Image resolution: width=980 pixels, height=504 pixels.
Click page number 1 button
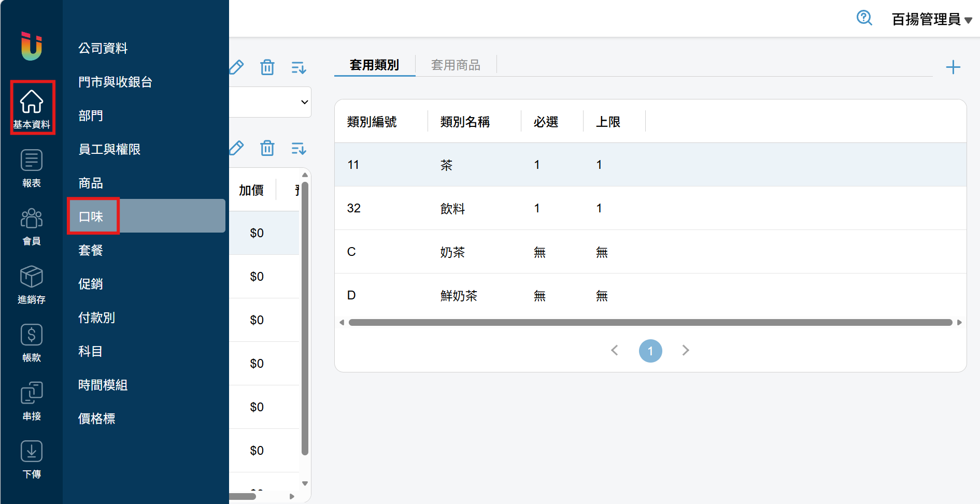[x=650, y=351]
